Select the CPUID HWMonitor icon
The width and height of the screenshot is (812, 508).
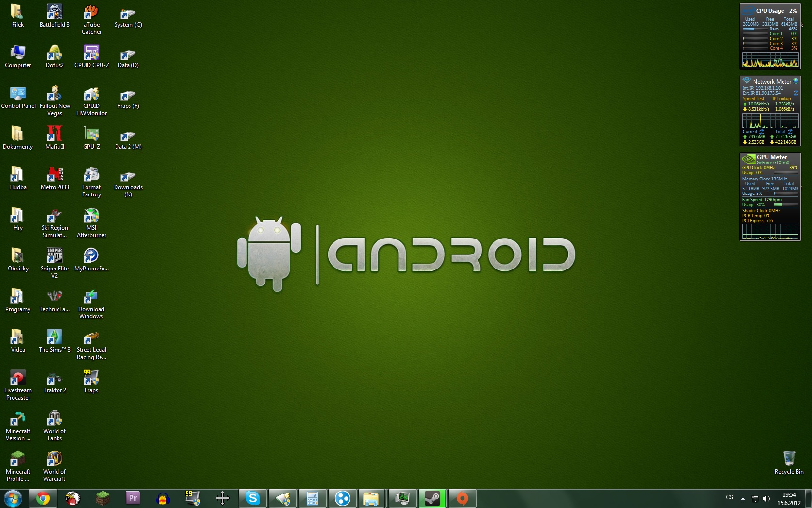click(91, 101)
